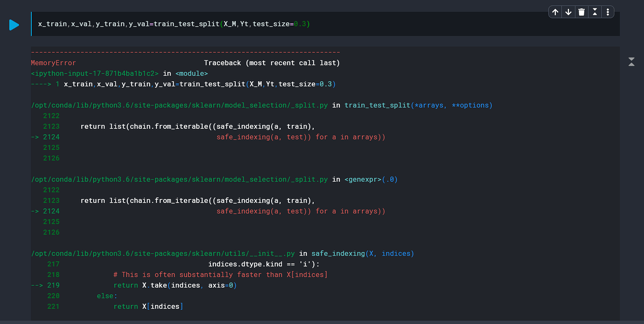This screenshot has width=644, height=324.
Task: Click "safe_indexing(X, indices)" function name
Action: pyautogui.click(x=363, y=254)
